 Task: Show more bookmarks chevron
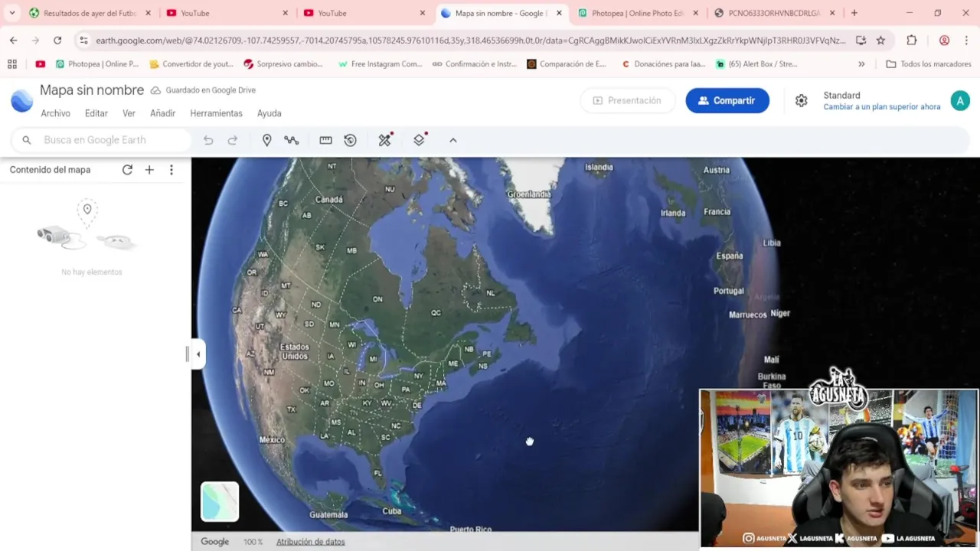pos(861,64)
